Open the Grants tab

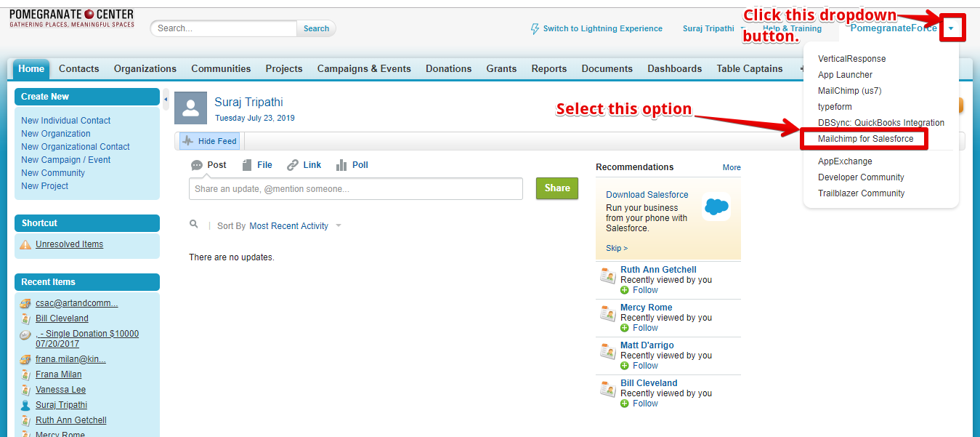502,68
